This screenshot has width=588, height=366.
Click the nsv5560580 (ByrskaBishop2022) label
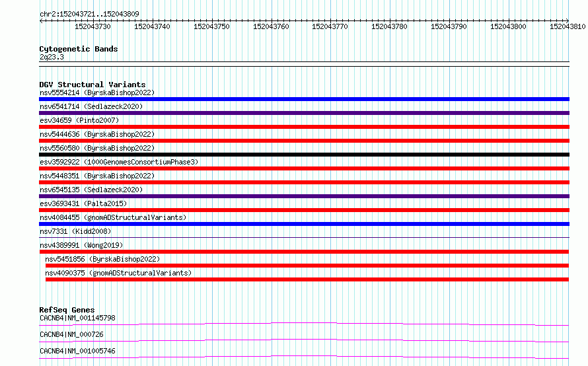tap(97, 148)
